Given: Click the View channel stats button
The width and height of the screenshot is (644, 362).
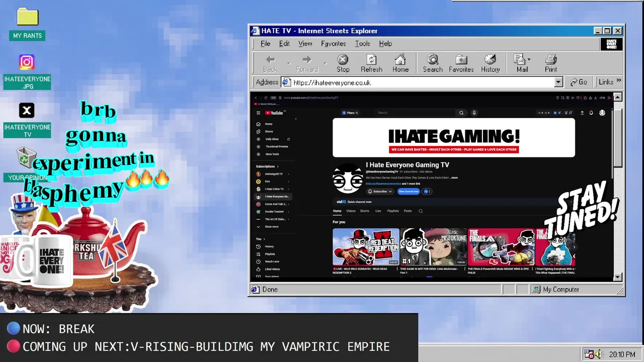Looking at the screenshot, I should tap(409, 192).
